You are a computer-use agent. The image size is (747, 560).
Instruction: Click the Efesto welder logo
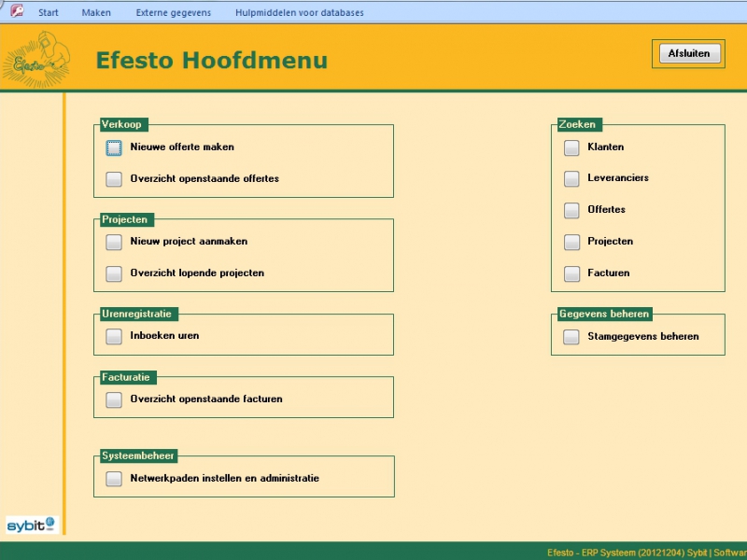pos(35,59)
